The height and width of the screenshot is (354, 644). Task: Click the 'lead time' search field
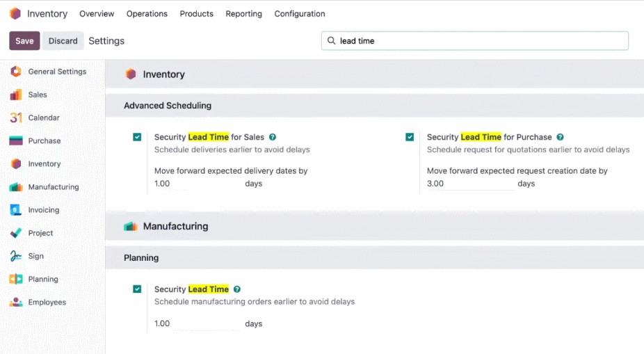coord(475,40)
